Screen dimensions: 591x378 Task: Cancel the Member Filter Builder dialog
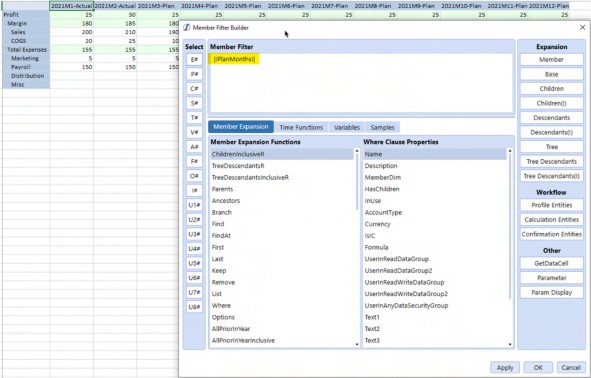tap(571, 367)
